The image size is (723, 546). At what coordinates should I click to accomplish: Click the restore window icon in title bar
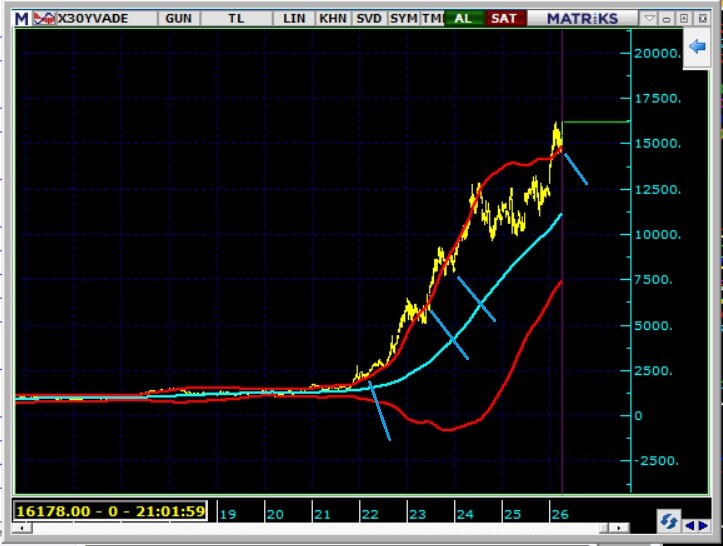click(x=685, y=18)
